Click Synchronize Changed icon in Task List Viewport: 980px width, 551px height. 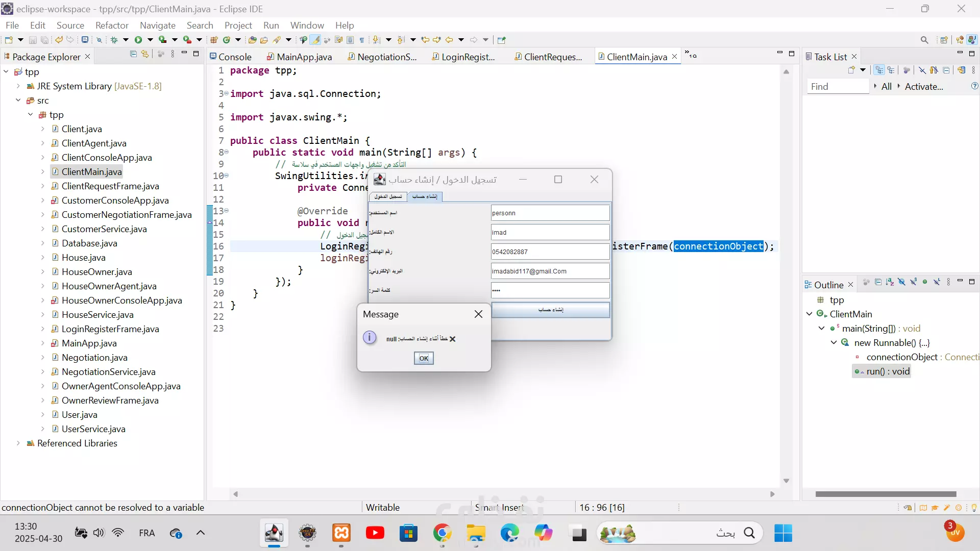(962, 70)
